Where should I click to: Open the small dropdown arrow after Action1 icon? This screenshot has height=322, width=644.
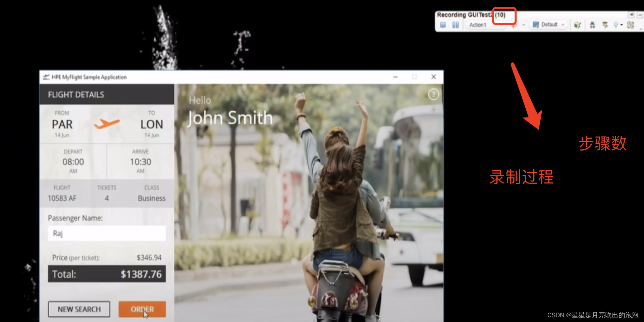coord(524,25)
